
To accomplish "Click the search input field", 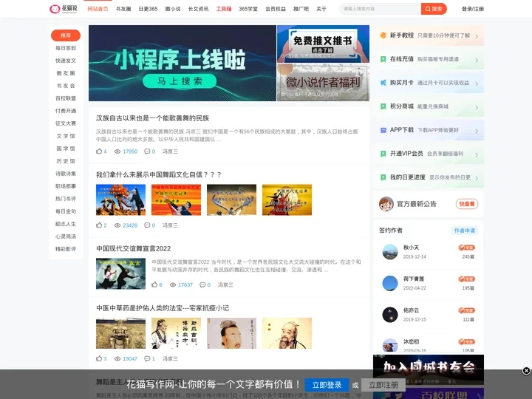I will [380, 9].
